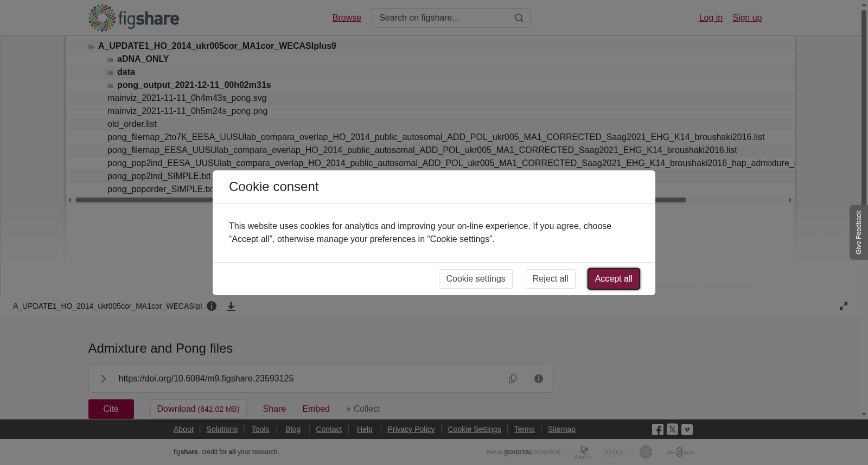
Task: Click the Share button
Action: coord(275,409)
